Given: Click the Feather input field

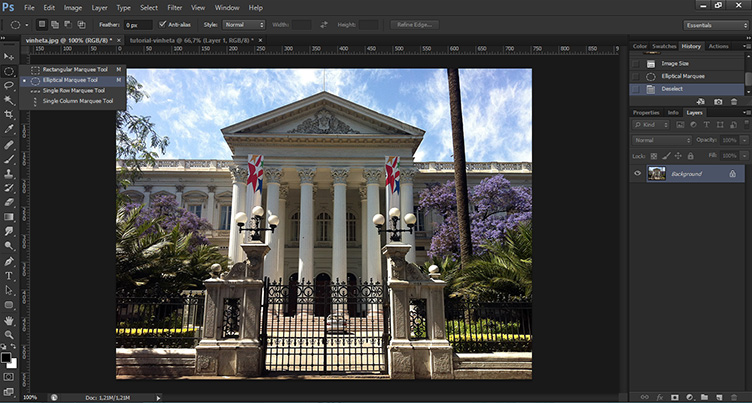Looking at the screenshot, I should (x=138, y=24).
